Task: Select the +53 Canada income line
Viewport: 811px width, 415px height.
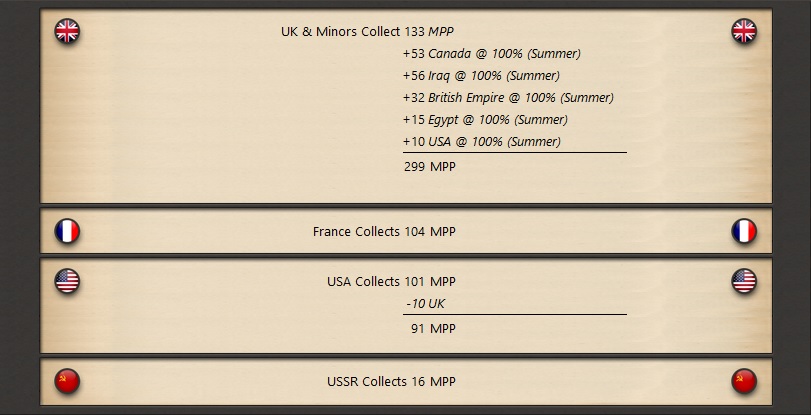Action: click(492, 54)
